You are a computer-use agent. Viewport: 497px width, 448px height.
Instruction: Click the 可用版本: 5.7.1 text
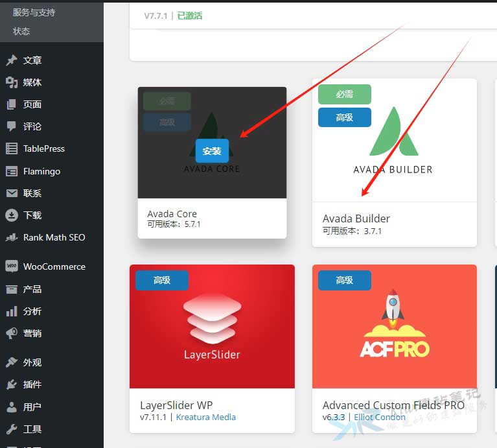(x=174, y=224)
